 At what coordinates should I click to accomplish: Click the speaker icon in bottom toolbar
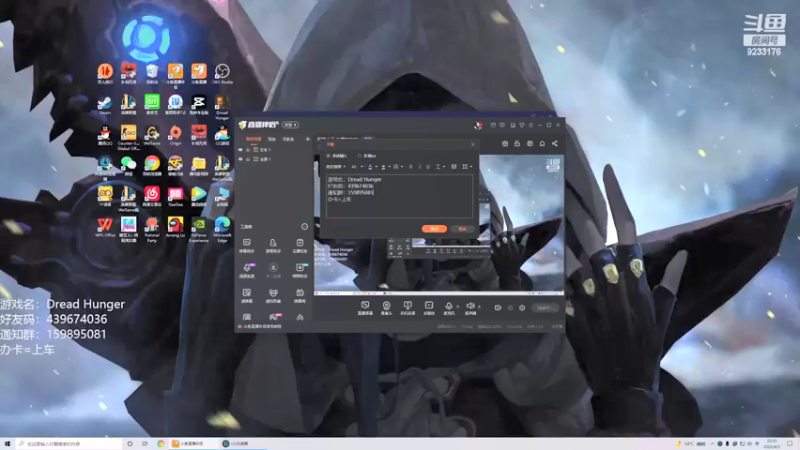[x=470, y=308]
